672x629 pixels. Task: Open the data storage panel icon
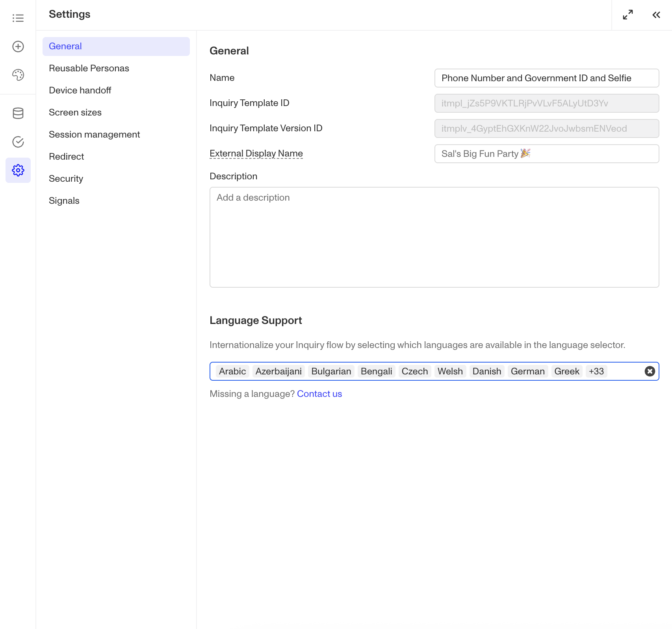point(18,114)
